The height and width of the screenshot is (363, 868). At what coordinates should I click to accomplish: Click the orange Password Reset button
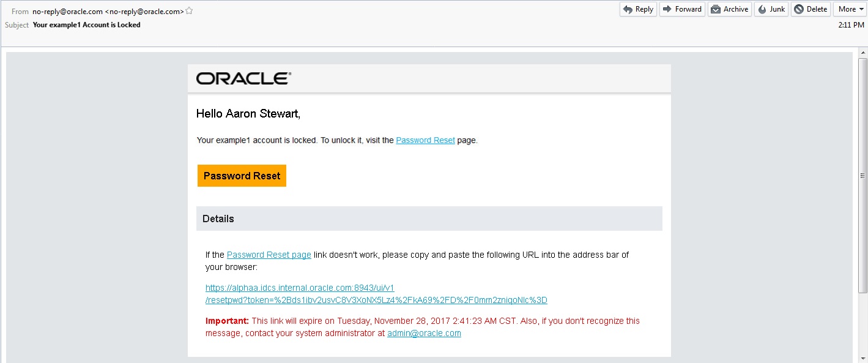[x=242, y=176]
